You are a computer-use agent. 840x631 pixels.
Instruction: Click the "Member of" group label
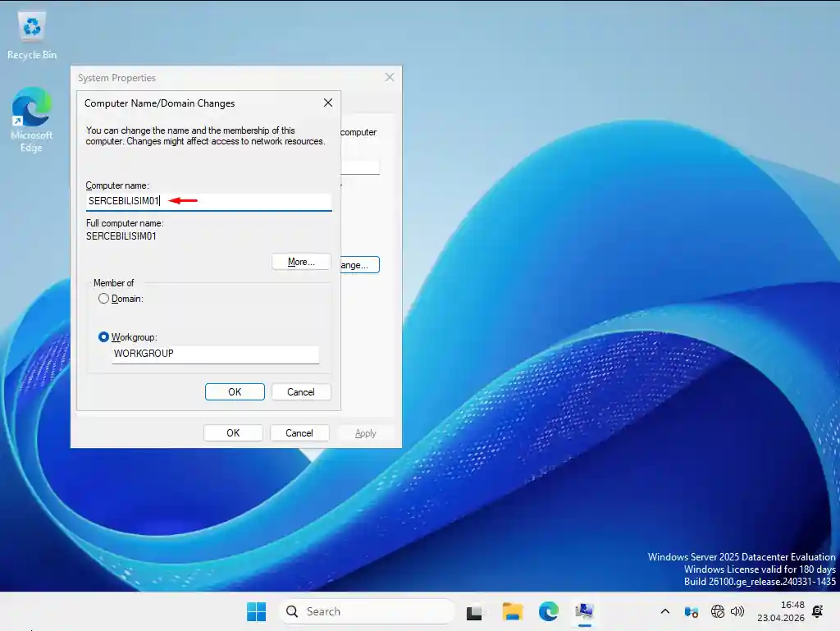[x=113, y=283]
